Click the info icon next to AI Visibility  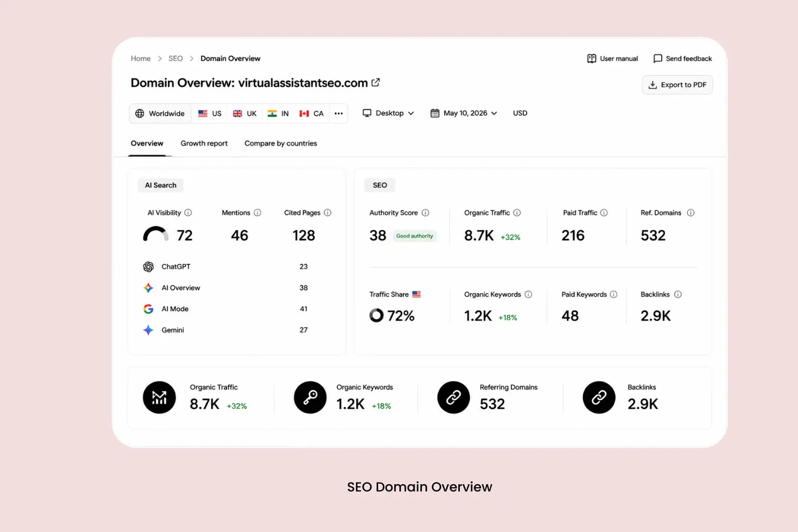click(x=188, y=212)
